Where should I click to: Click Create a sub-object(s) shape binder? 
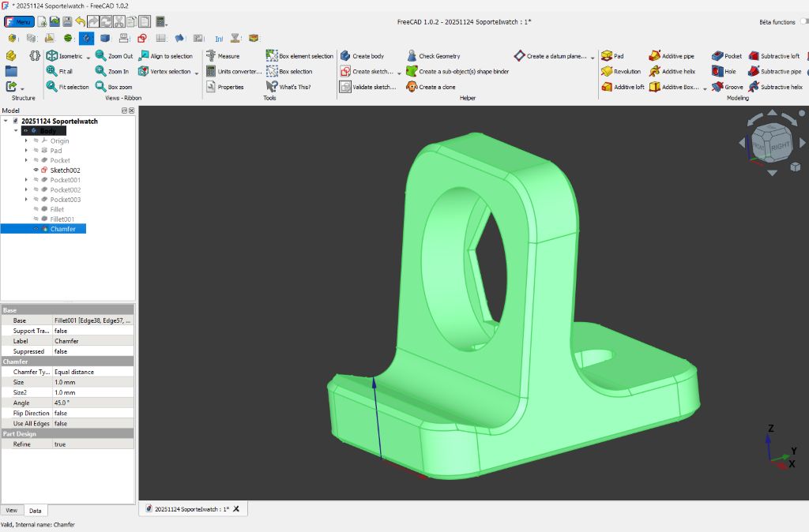[x=457, y=71]
